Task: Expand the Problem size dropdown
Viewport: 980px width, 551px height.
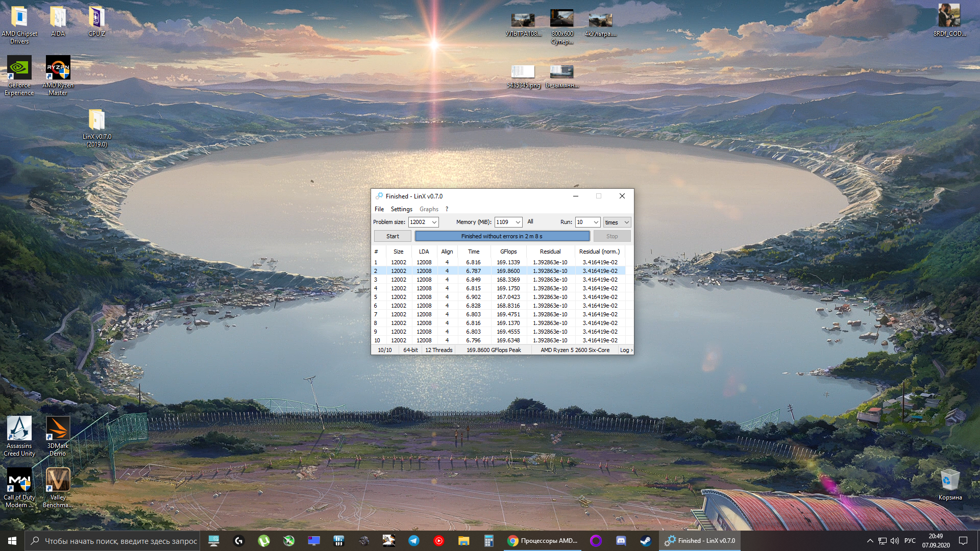Action: [434, 222]
